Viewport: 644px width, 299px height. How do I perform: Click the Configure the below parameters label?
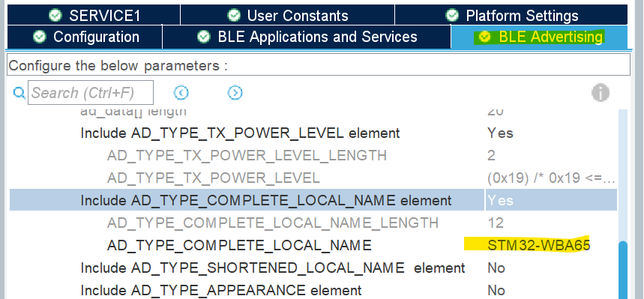pyautogui.click(x=118, y=66)
